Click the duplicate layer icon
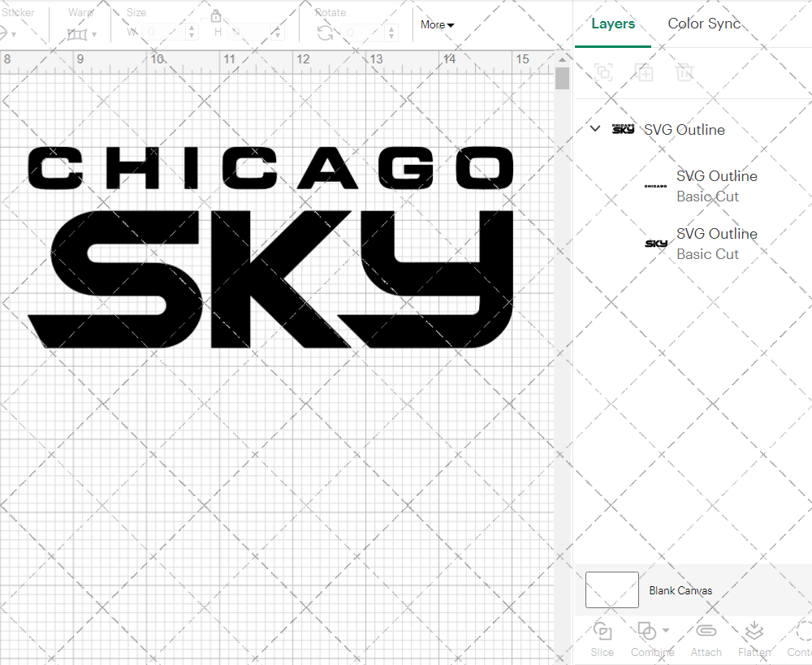Screen dimensions: 812x665 click(x=645, y=73)
